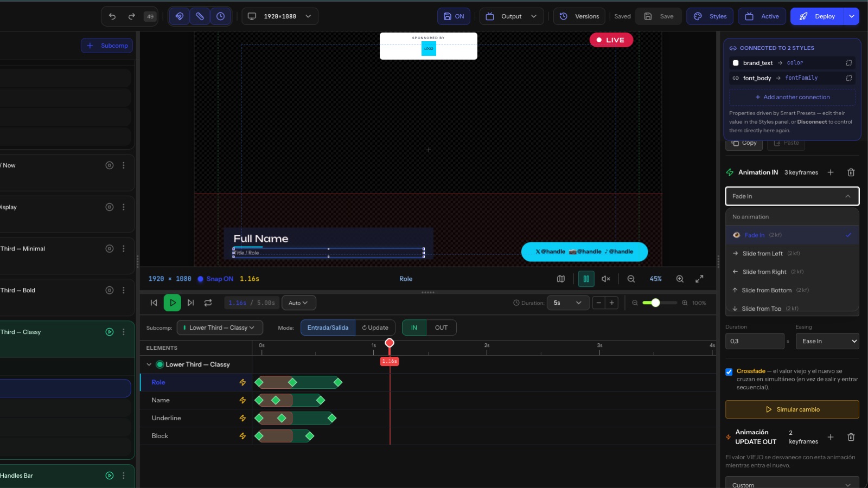Click the green play button
Screen dimensions: 868x488
173,303
